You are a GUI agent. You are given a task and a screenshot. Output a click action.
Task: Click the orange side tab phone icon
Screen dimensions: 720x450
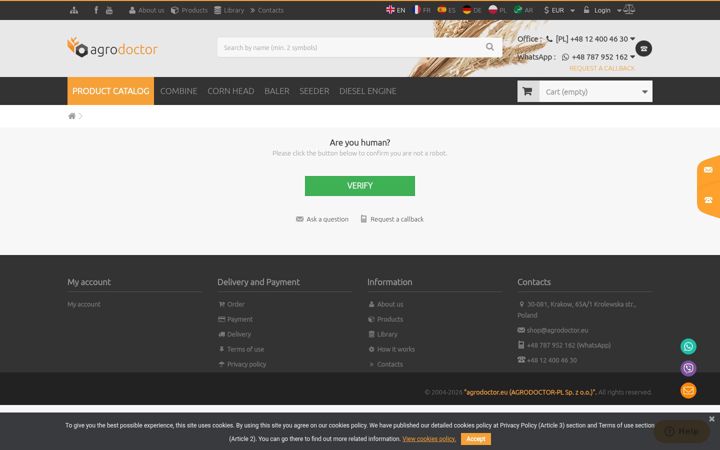(x=708, y=200)
